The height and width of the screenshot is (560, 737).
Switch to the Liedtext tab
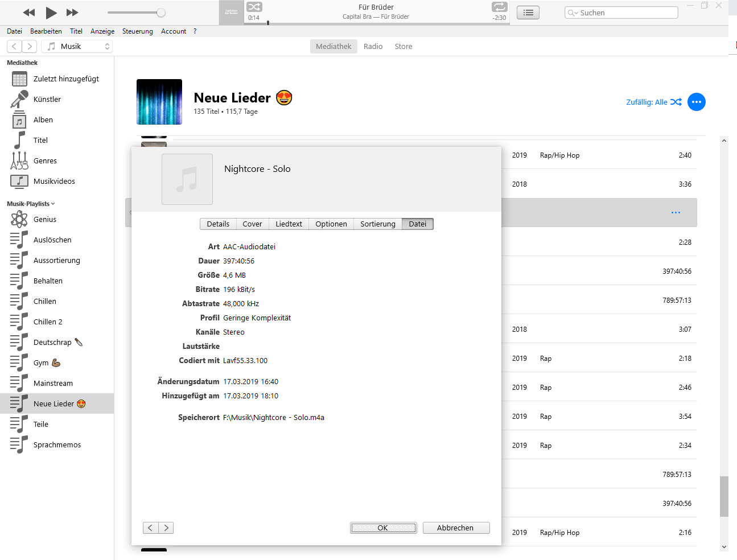click(289, 224)
